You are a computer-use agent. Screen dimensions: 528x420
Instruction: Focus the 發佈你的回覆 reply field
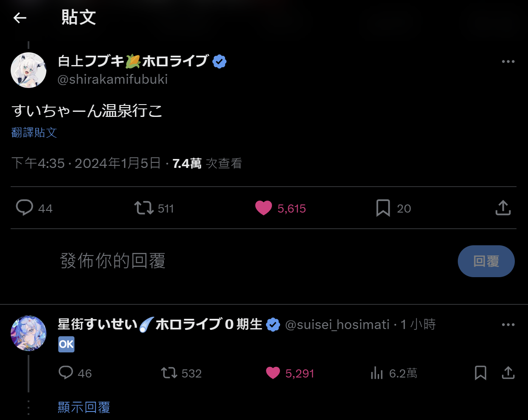255,261
